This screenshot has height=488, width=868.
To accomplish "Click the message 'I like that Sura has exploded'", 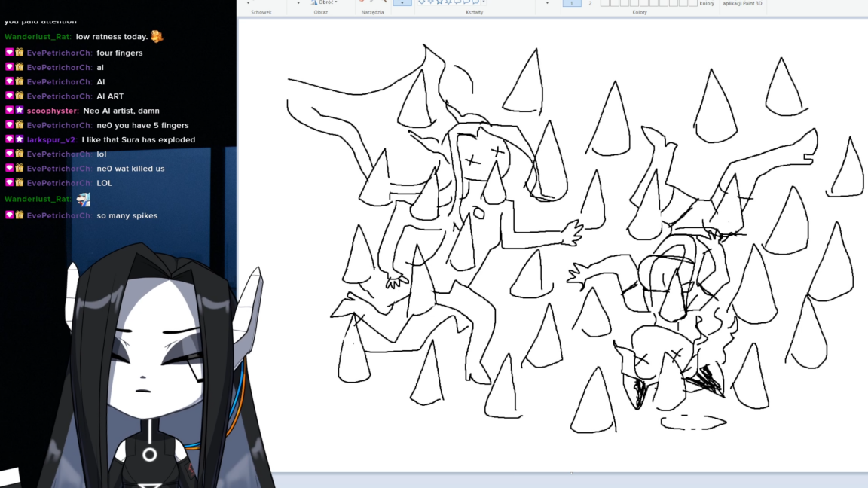I will [139, 139].
